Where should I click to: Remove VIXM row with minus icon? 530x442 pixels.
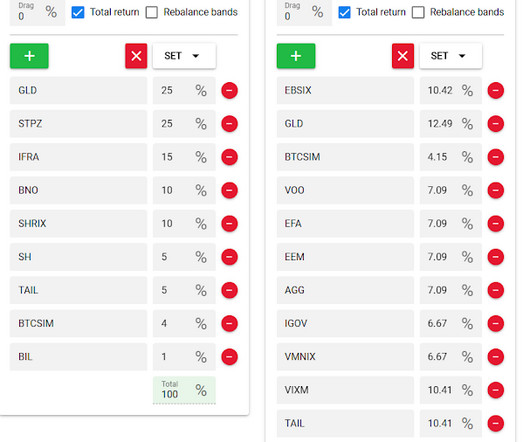coord(496,390)
